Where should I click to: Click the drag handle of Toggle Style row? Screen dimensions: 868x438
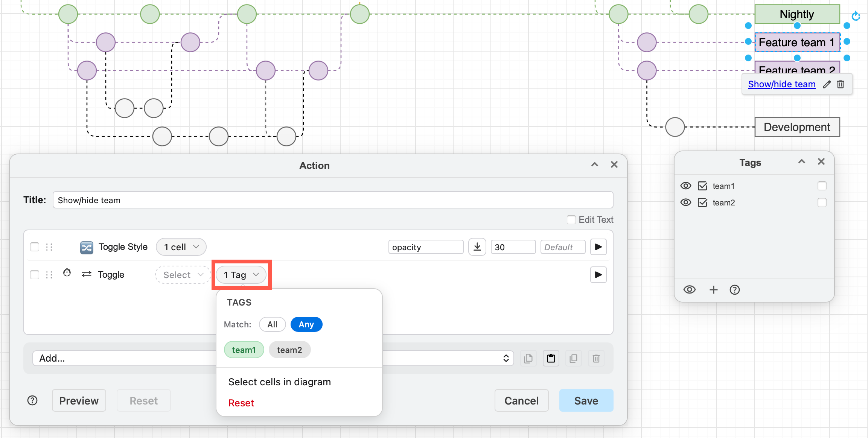(x=49, y=247)
